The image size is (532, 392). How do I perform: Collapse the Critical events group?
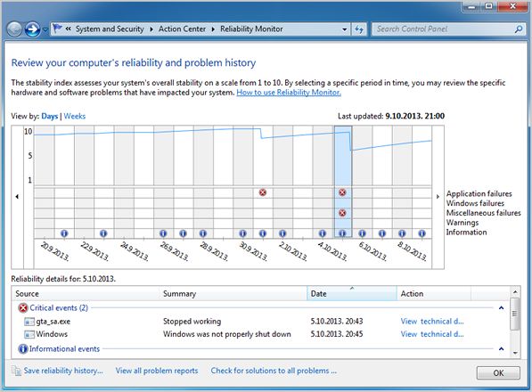tap(501, 308)
